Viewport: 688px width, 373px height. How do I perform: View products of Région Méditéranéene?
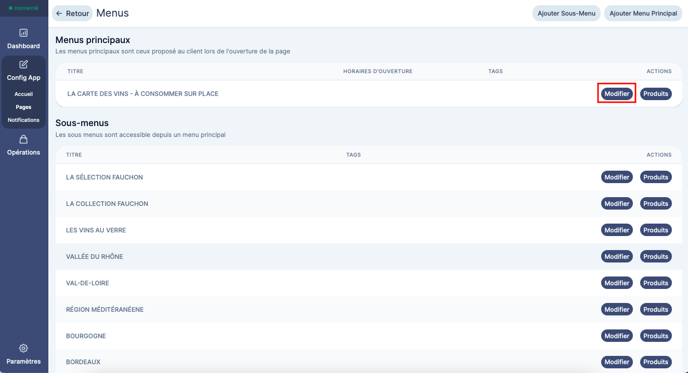(x=656, y=309)
